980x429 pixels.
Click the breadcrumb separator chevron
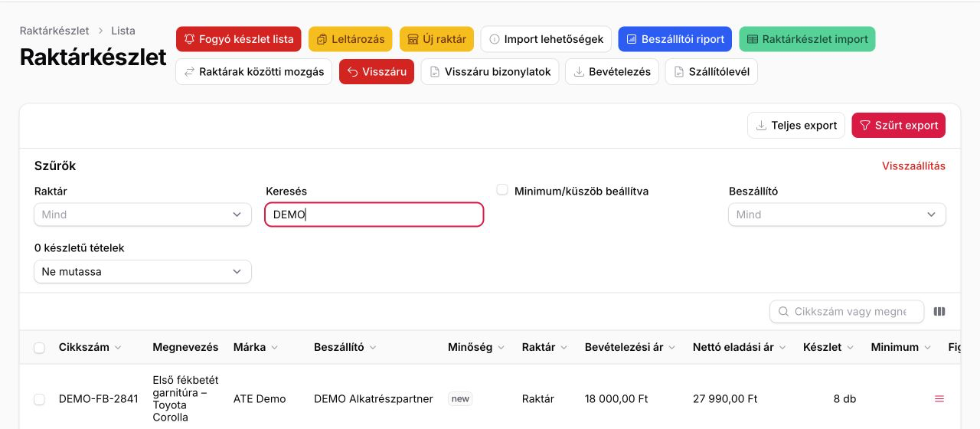click(100, 31)
